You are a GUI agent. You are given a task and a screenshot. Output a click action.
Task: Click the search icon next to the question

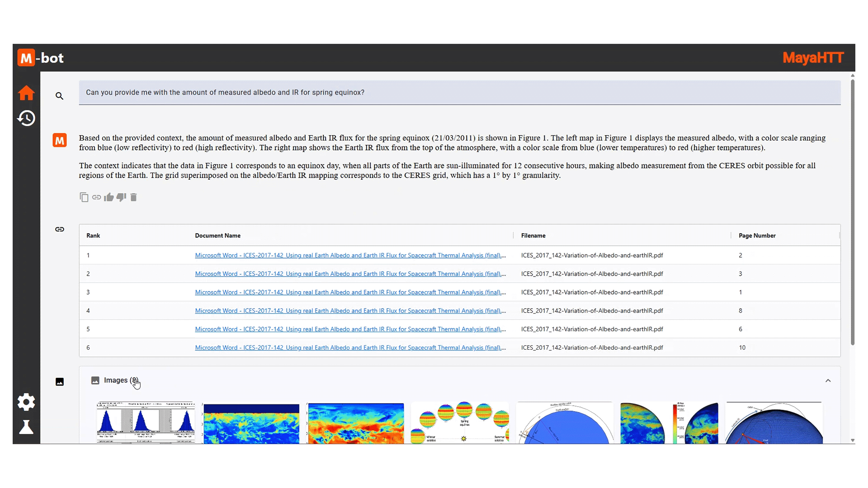click(59, 96)
